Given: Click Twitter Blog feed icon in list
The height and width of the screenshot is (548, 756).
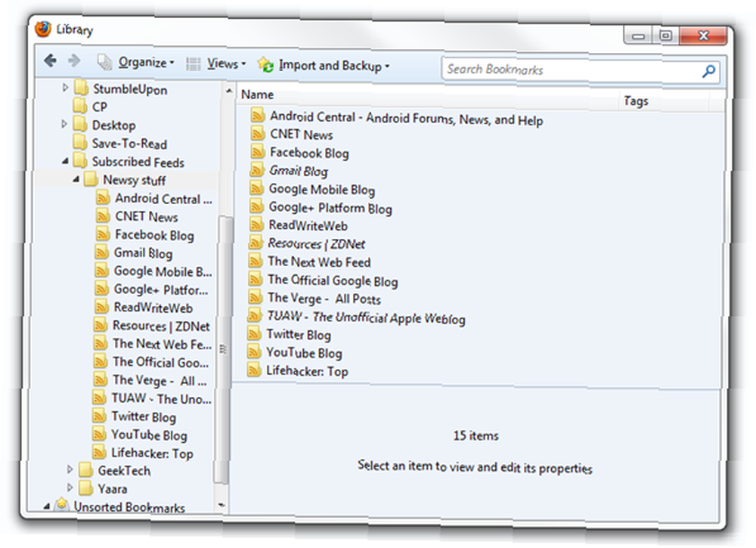Looking at the screenshot, I should (x=254, y=333).
